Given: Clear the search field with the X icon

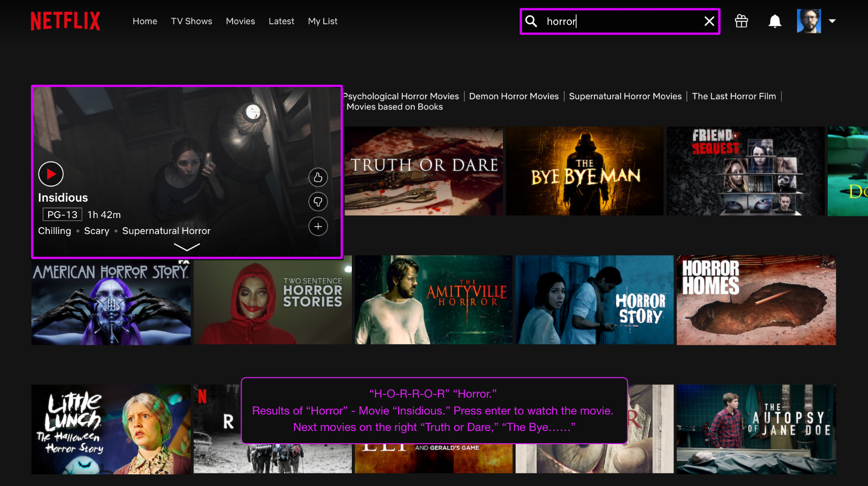Looking at the screenshot, I should pos(709,21).
